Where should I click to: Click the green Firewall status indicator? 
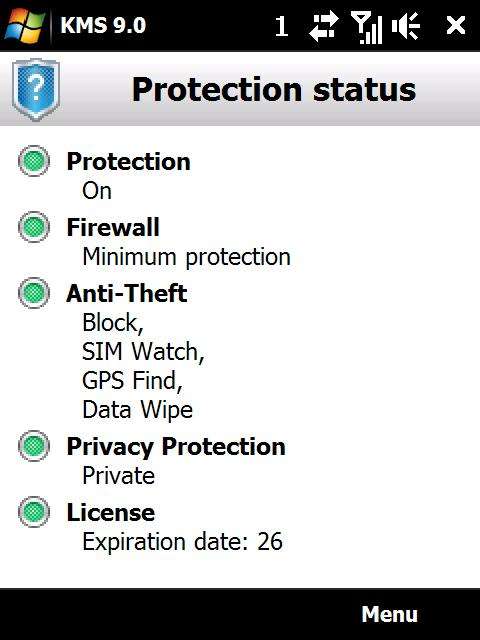[34, 227]
